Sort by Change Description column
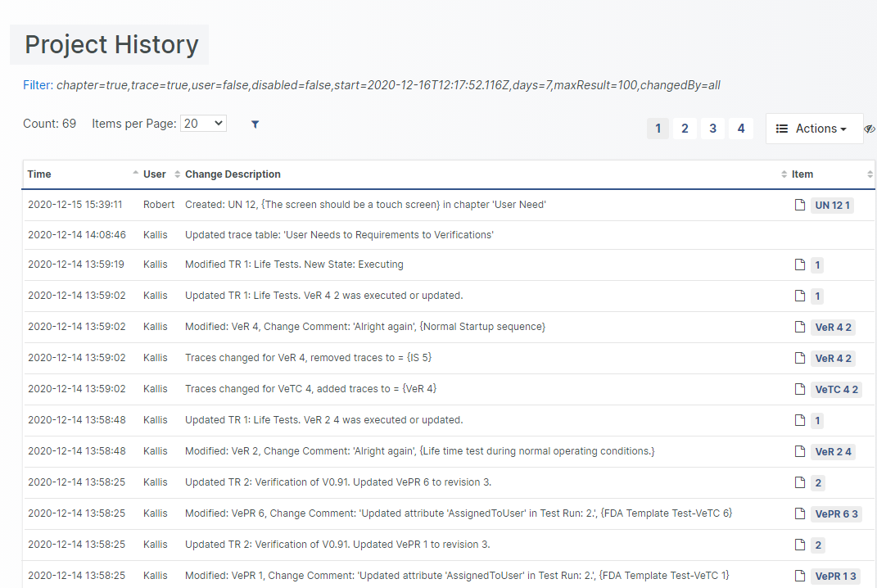Image resolution: width=877 pixels, height=588 pixels. (x=233, y=174)
